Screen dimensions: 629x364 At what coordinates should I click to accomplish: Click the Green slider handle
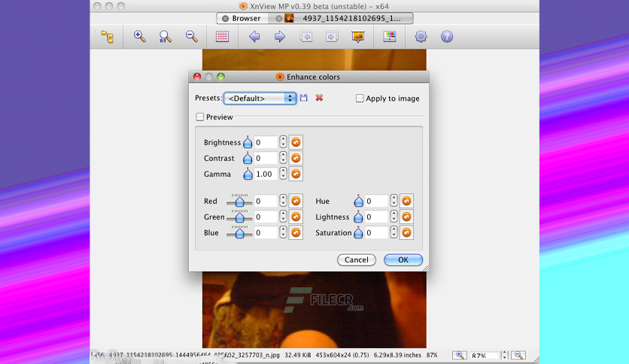(x=239, y=217)
